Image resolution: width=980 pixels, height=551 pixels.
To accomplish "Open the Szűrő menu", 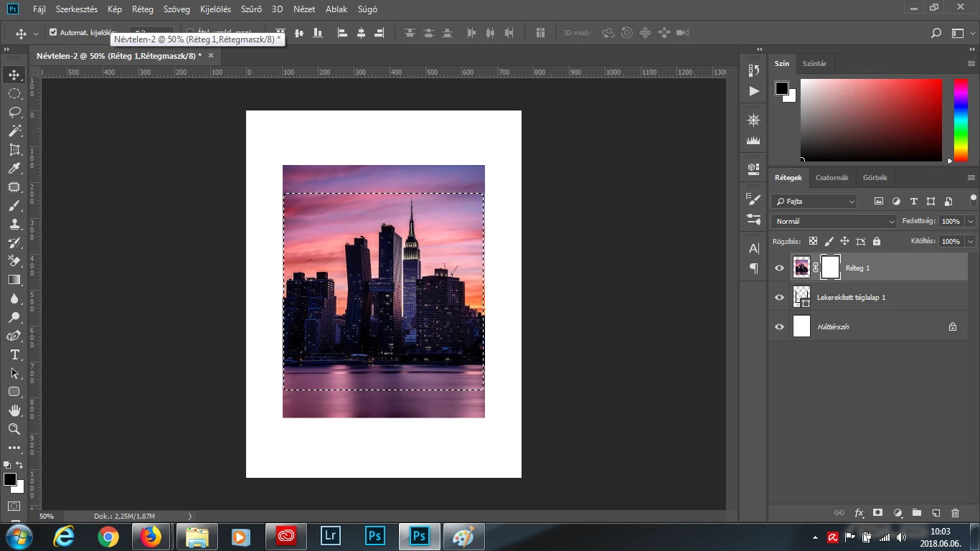I will (x=251, y=9).
